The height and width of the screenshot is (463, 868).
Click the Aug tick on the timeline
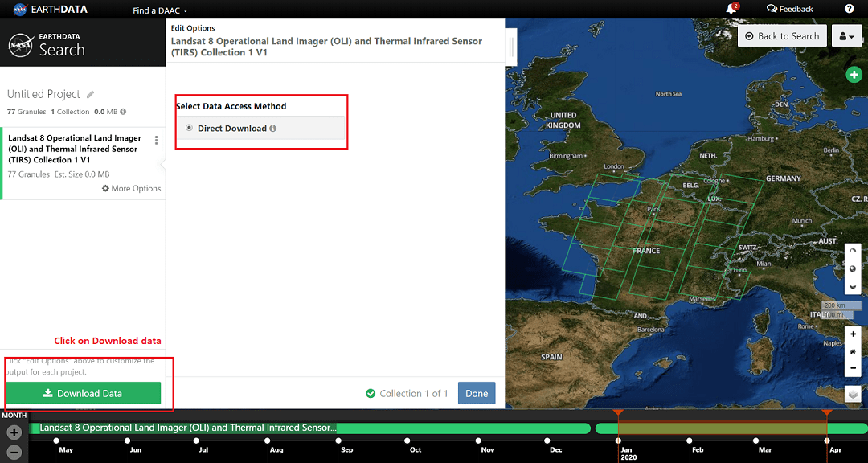(268, 440)
